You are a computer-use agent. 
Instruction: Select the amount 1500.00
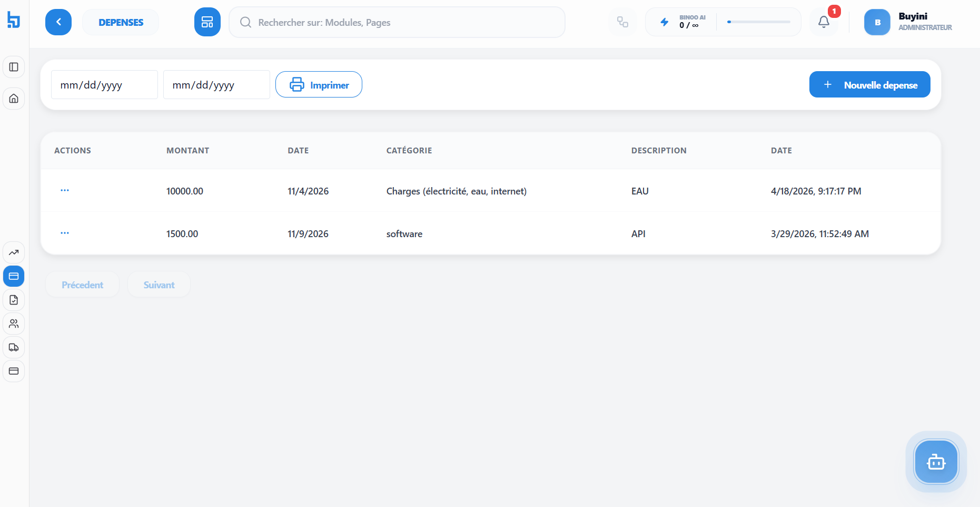point(182,234)
